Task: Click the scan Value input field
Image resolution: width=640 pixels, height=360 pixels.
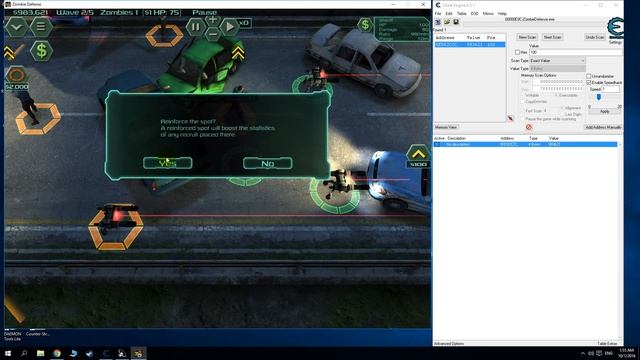Action: point(576,52)
